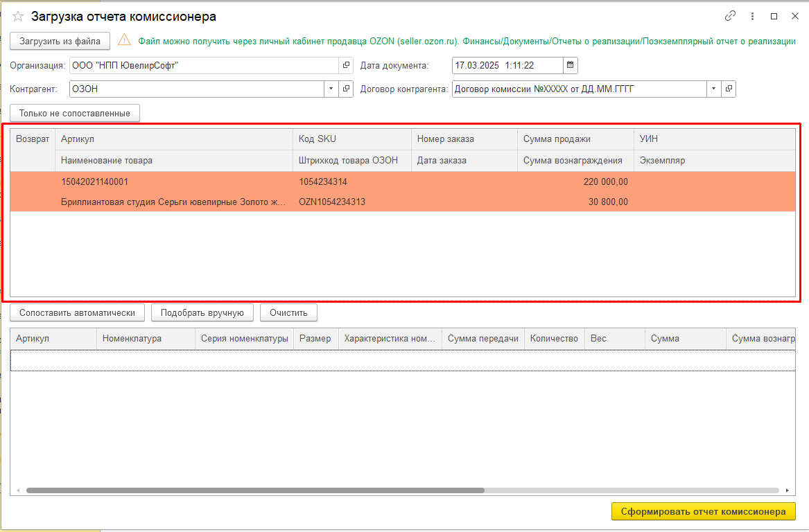Select the article cell 15042021140001
The height and width of the screenshot is (532, 809).
(x=174, y=181)
